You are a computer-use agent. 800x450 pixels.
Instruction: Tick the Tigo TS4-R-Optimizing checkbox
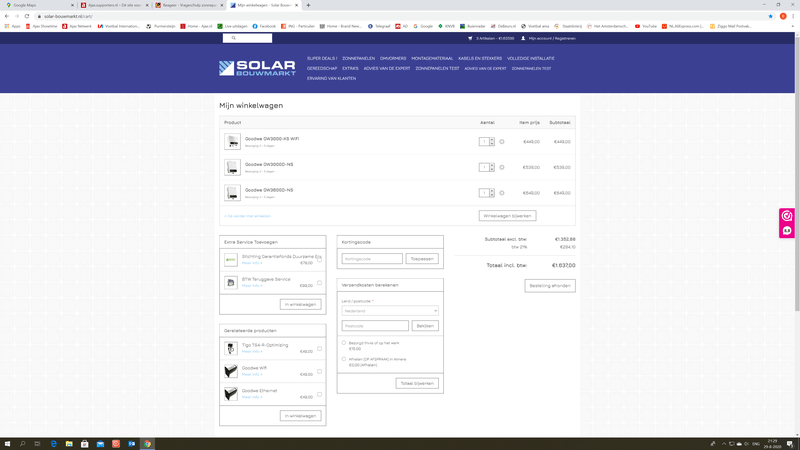(x=319, y=348)
